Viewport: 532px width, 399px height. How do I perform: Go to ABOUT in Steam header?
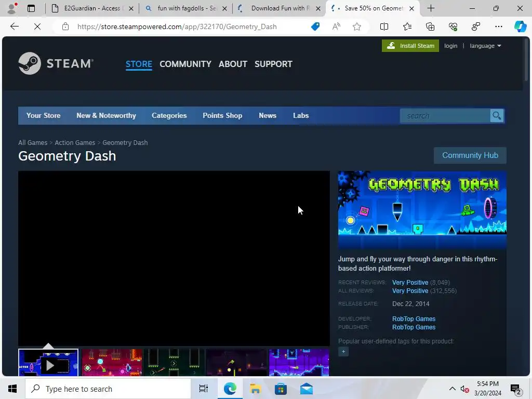coord(233,64)
